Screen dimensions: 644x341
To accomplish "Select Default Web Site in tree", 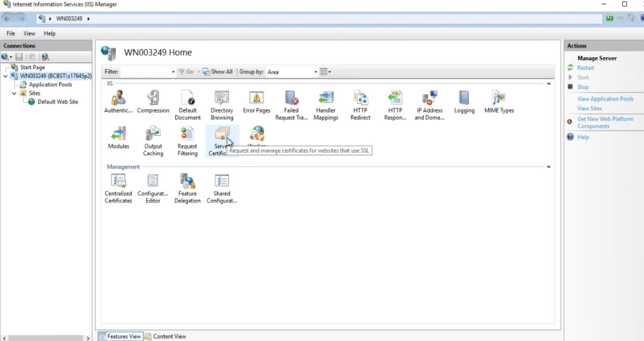I will [57, 102].
